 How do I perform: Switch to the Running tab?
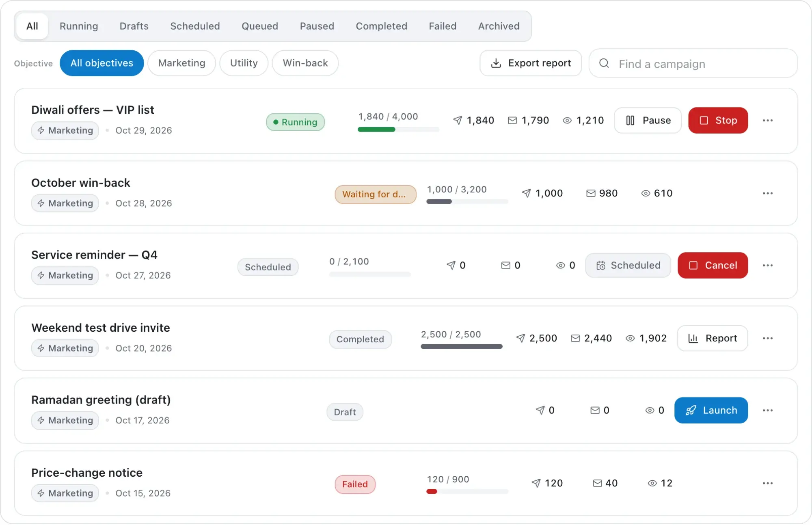point(79,26)
